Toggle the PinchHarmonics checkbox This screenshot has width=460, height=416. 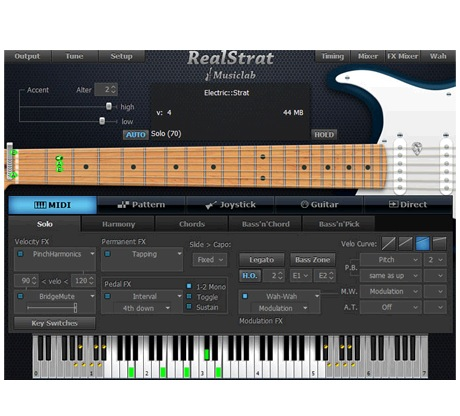20,254
